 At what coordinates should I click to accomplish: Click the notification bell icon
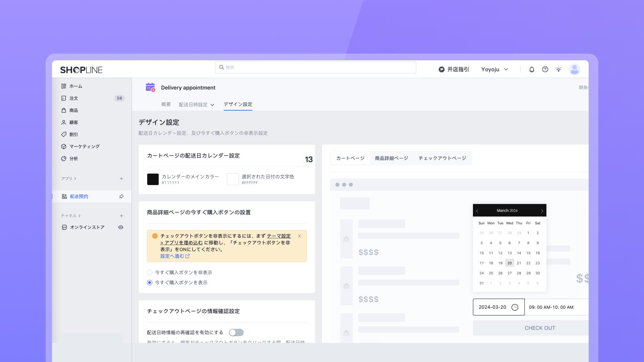coord(532,69)
